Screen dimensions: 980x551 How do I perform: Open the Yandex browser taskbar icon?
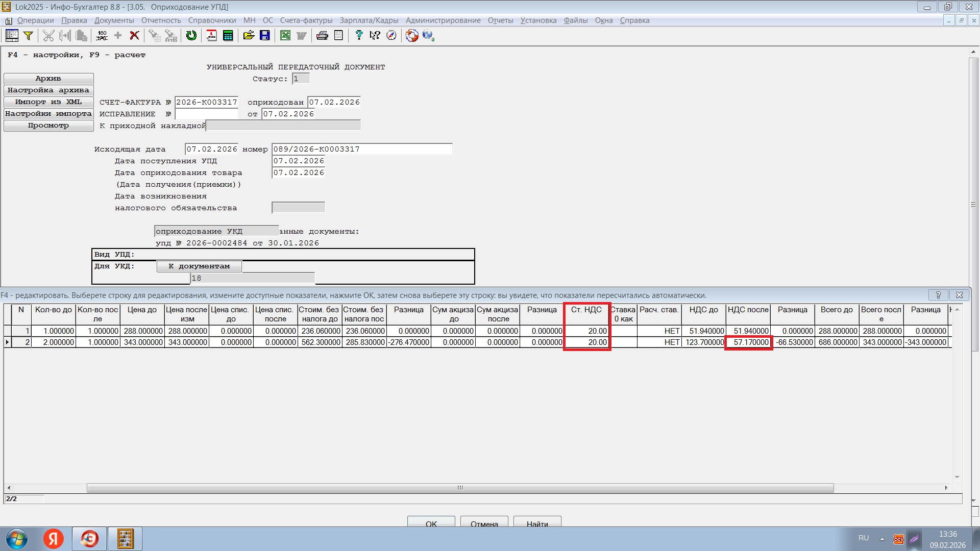[x=54, y=539]
